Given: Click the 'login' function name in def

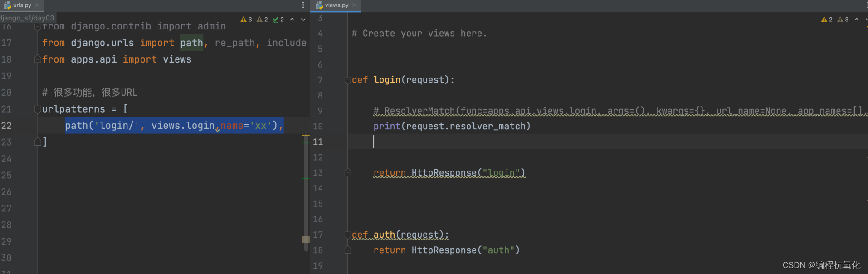Looking at the screenshot, I should pyautogui.click(x=387, y=80).
